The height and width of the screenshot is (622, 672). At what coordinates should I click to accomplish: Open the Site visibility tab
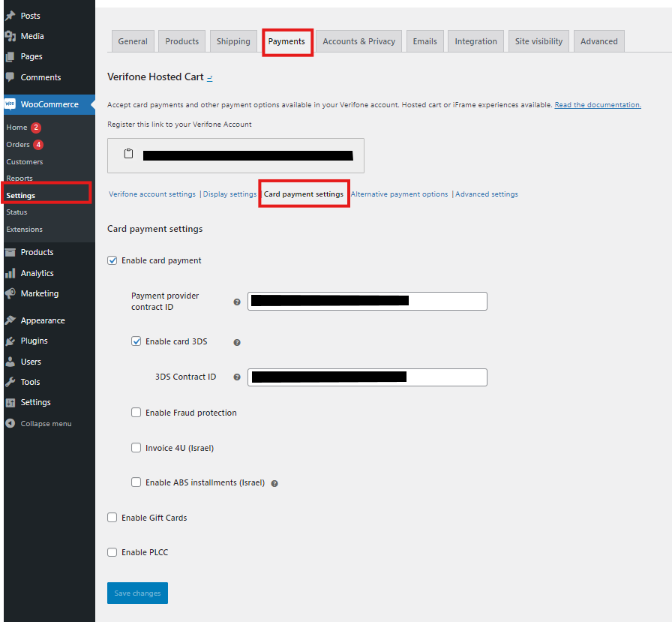click(x=538, y=41)
